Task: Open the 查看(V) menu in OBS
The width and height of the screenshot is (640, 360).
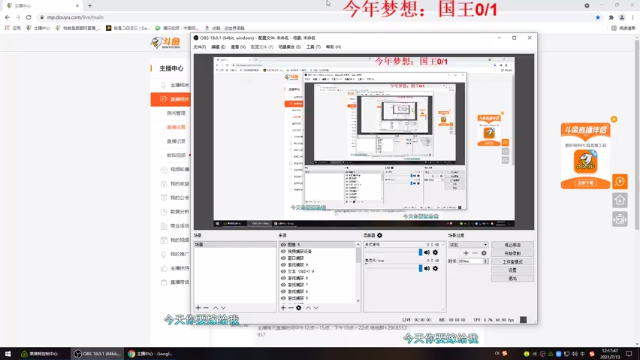Action: coord(238,47)
